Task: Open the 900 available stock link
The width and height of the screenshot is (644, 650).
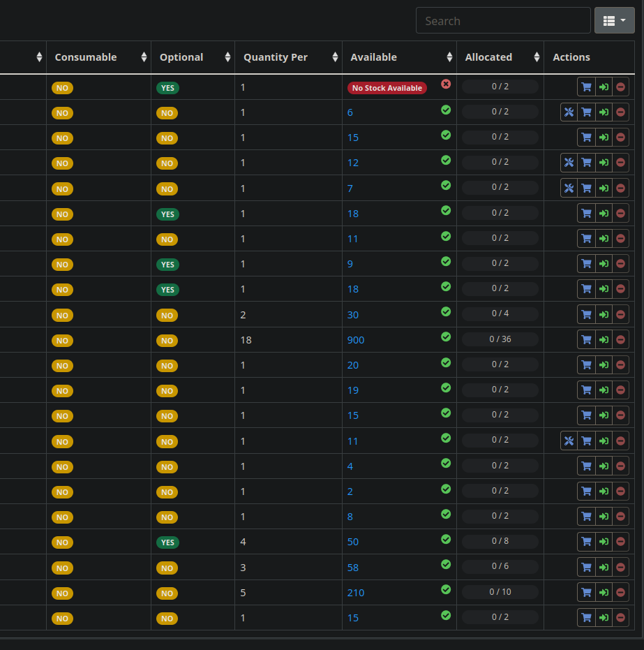Action: coord(355,339)
